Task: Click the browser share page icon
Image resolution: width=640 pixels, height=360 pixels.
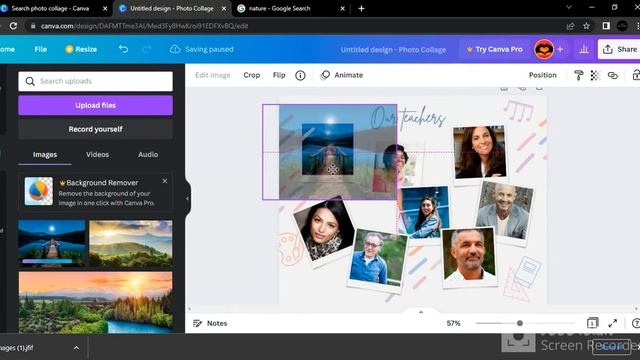Action: (x=570, y=26)
